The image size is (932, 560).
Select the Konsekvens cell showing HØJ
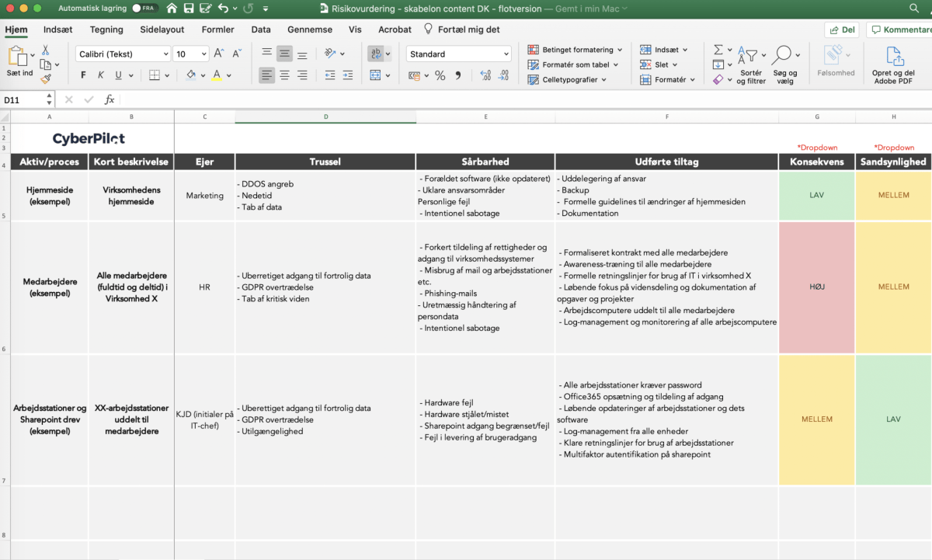pos(817,287)
